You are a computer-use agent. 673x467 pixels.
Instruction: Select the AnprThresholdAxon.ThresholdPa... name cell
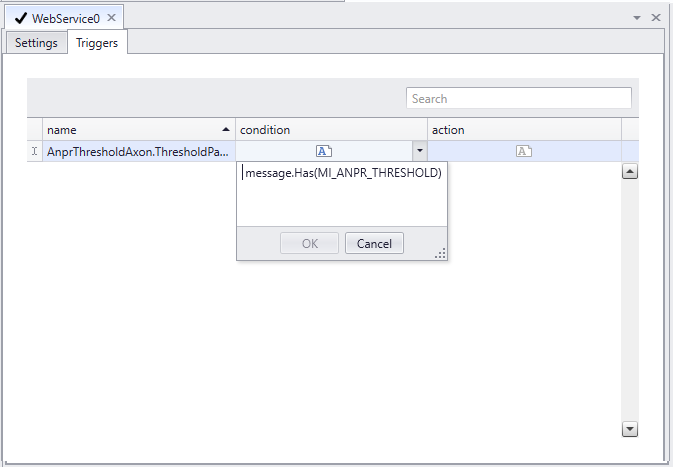pyautogui.click(x=139, y=152)
